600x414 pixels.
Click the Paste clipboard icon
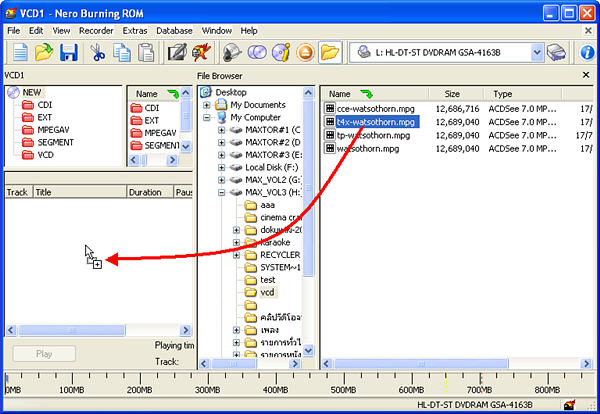(x=146, y=52)
